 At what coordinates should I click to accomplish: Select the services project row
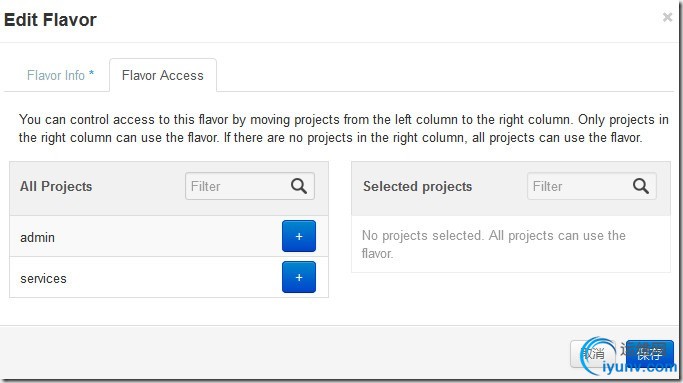(x=169, y=278)
